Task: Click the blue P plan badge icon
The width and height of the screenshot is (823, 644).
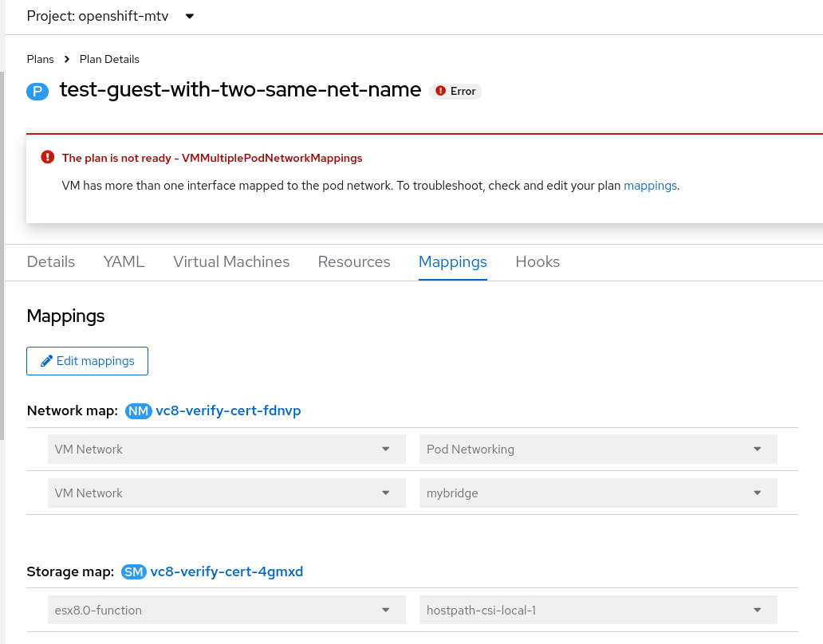Action: pos(37,91)
